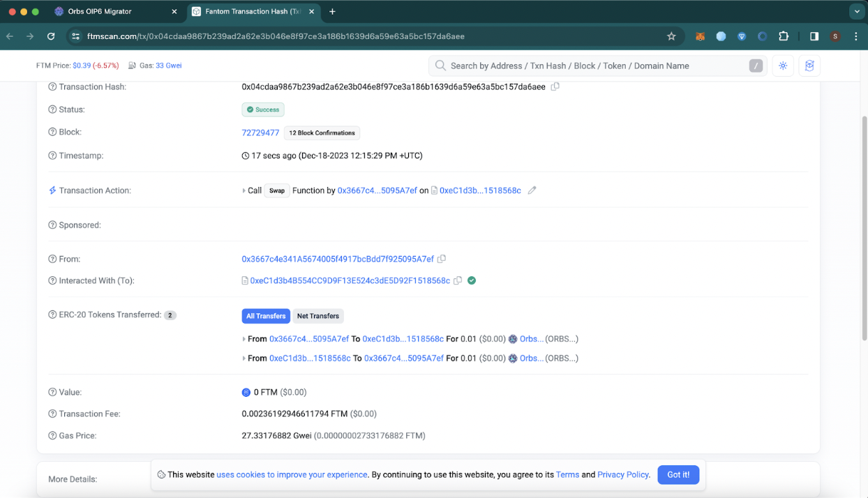Focus the Search by Address search field
The image size is (868, 498).
(x=597, y=66)
